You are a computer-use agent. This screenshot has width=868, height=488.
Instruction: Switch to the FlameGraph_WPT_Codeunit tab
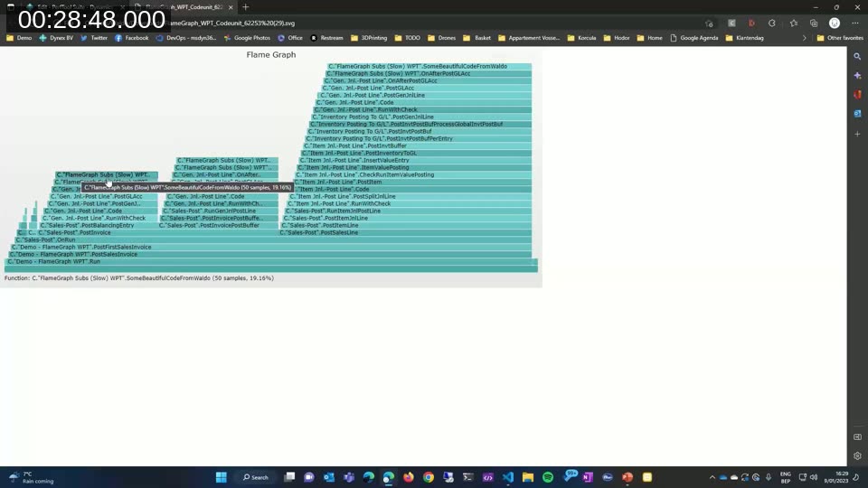pyautogui.click(x=184, y=7)
